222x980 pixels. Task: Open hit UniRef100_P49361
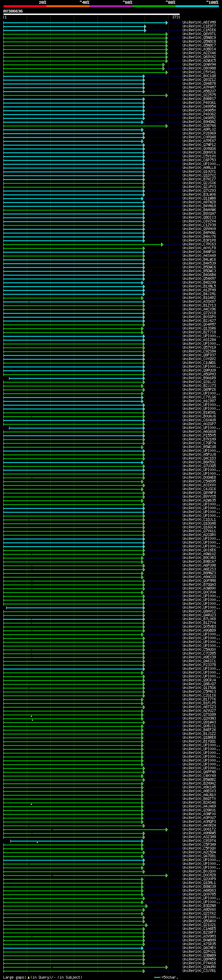[x=199, y=103]
